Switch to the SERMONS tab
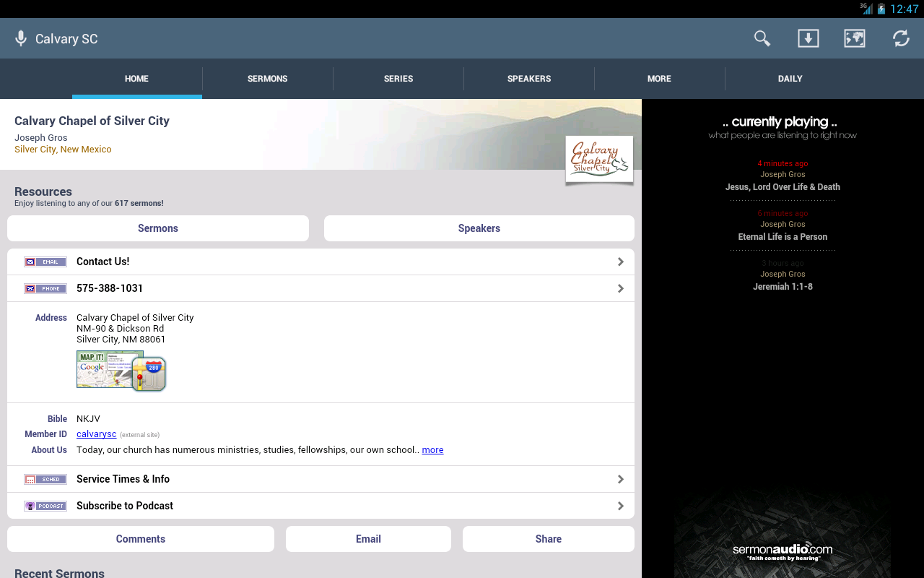Image resolution: width=924 pixels, height=578 pixels. point(268,79)
